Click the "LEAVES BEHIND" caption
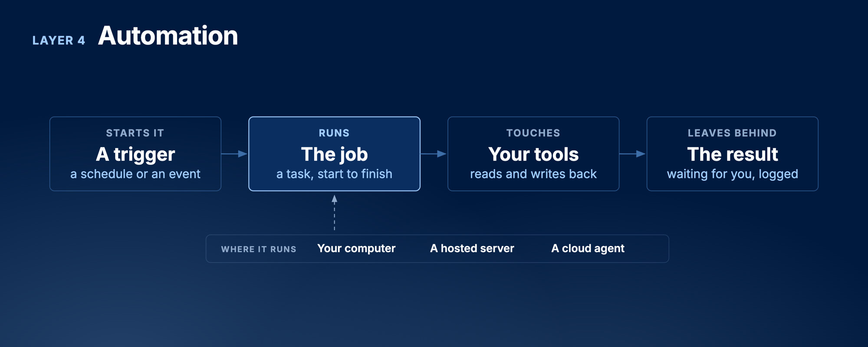The width and height of the screenshot is (868, 347). point(732,133)
